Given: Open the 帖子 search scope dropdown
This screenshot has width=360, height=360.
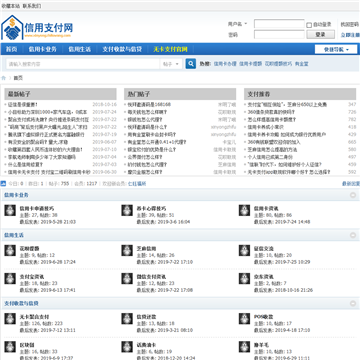Looking at the screenshot, I should (171, 64).
